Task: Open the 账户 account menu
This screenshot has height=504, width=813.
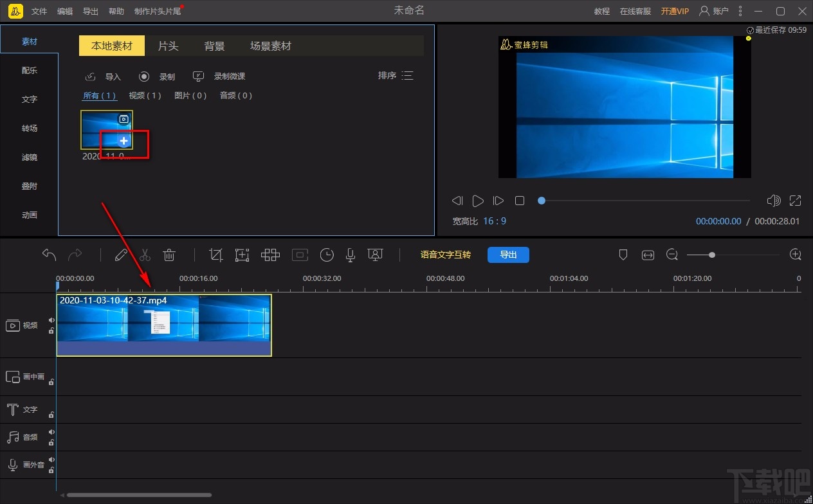Action: point(714,11)
